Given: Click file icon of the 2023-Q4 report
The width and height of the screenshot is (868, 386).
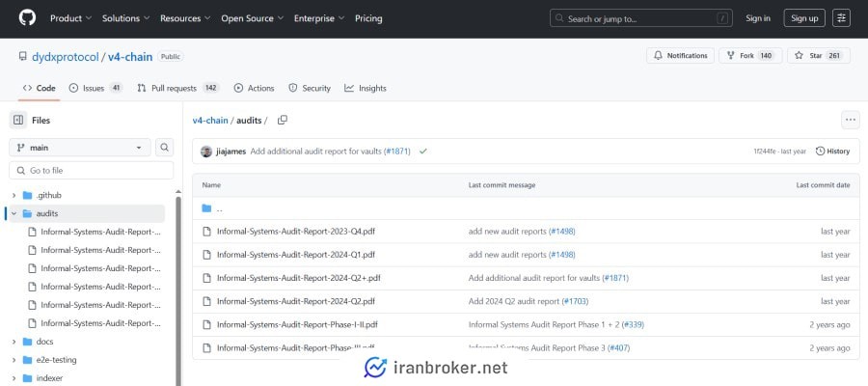Looking at the screenshot, I should pyautogui.click(x=207, y=232).
